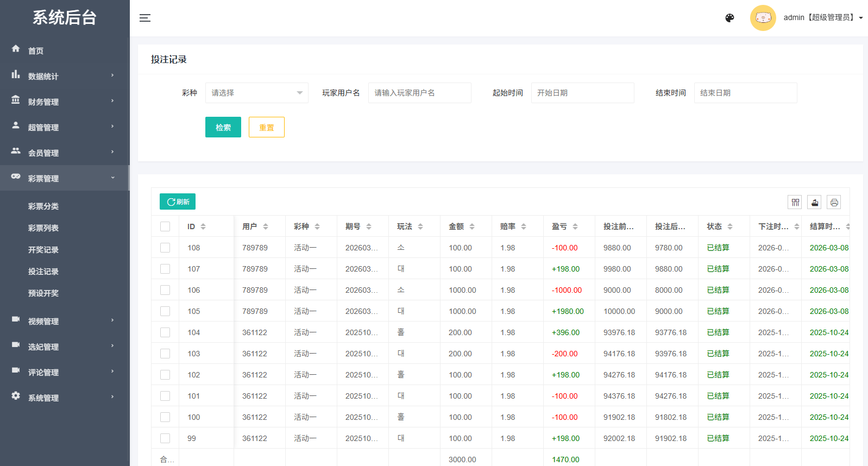Open the column filter grid icon
This screenshot has width=868, height=466.
click(x=795, y=203)
